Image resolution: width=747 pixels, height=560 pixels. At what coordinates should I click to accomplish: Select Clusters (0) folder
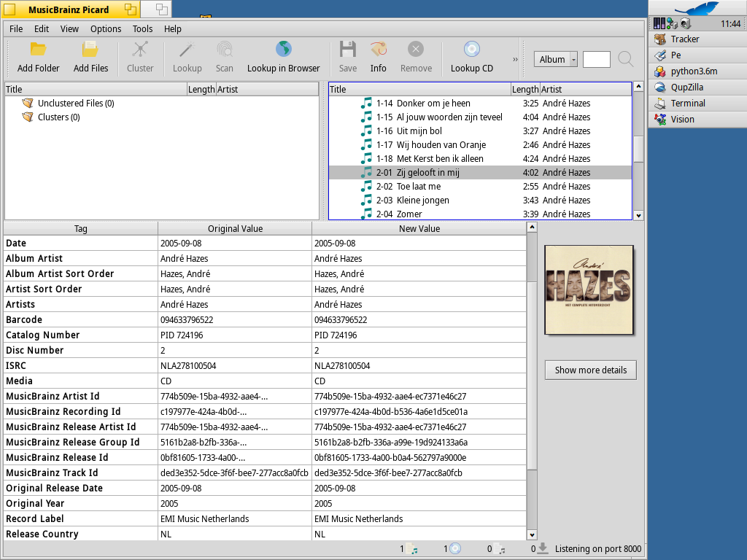pos(58,117)
